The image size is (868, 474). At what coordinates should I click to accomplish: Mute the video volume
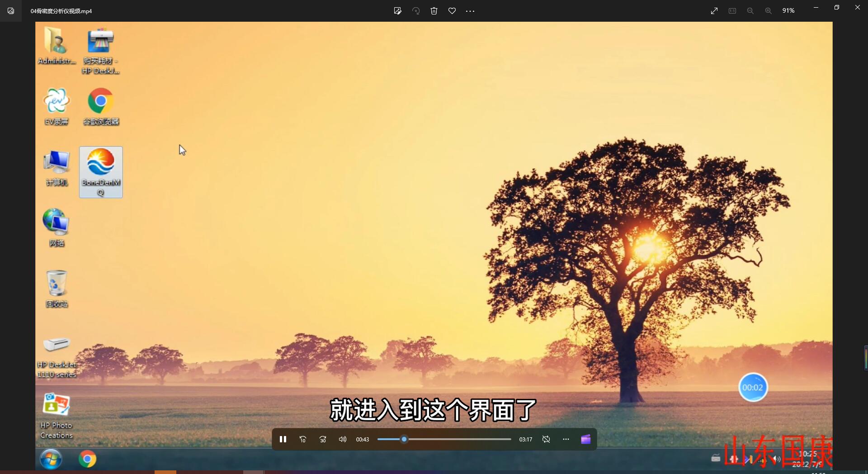click(343, 439)
